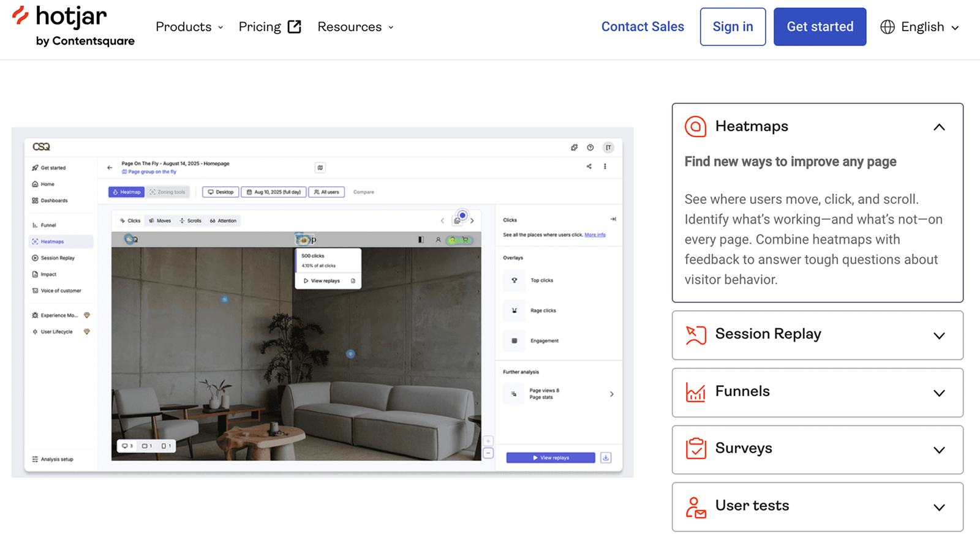Click the Session Replay cursor icon
The width and height of the screenshot is (980, 551).
696,335
